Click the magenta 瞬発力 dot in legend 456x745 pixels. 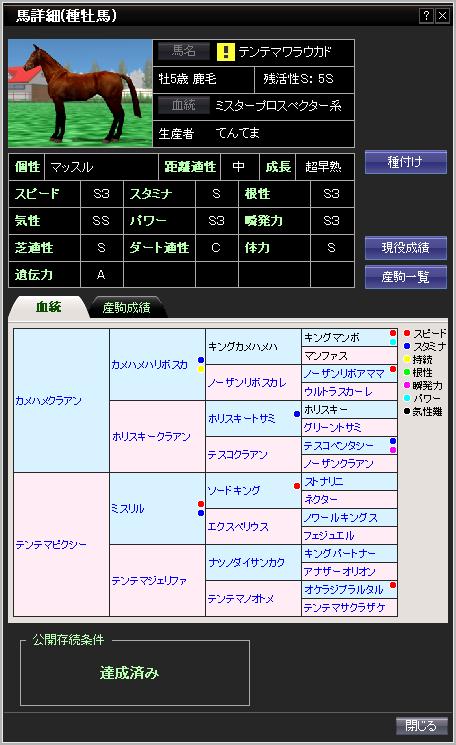(x=407, y=385)
